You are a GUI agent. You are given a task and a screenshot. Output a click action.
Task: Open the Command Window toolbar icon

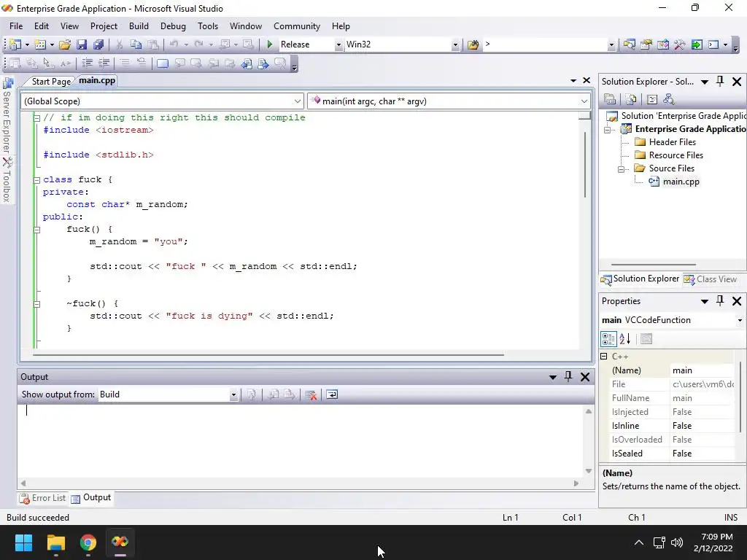pyautogui.click(x=713, y=44)
